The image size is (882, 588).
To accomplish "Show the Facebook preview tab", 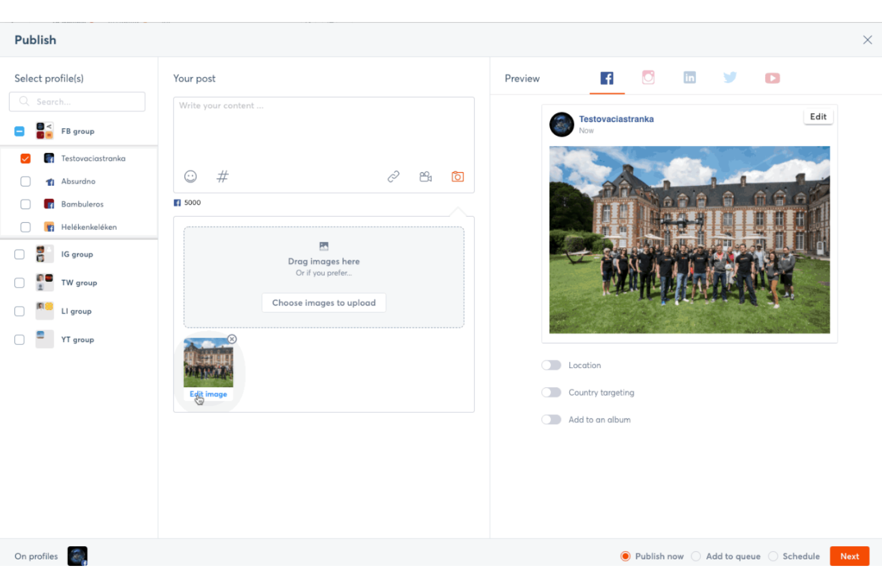I will [x=607, y=77].
